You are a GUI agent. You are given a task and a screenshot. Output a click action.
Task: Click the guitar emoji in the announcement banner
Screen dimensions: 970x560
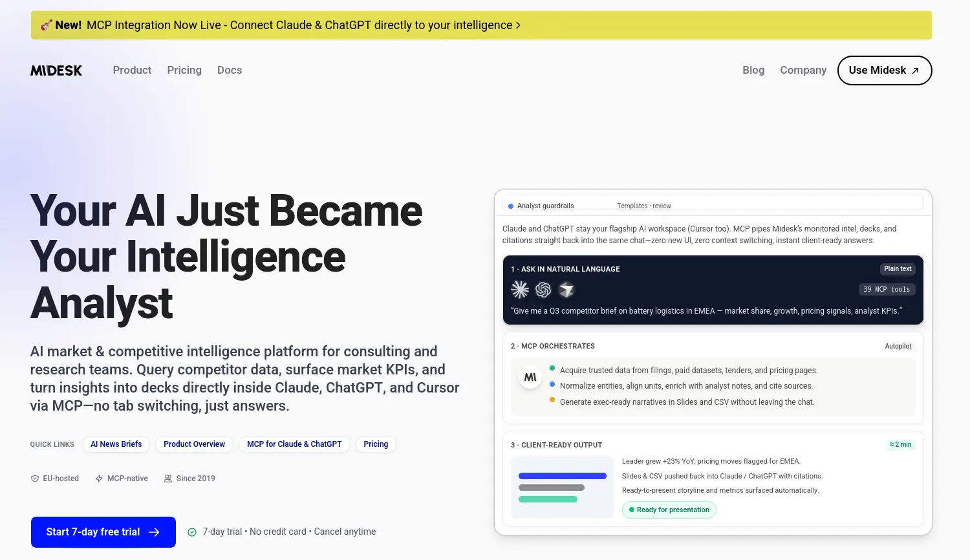tap(46, 25)
